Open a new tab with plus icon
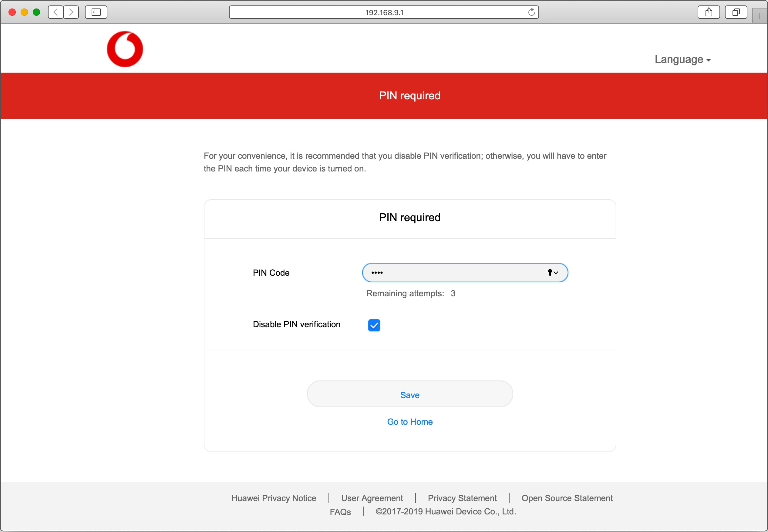This screenshot has width=768, height=532. point(760,16)
